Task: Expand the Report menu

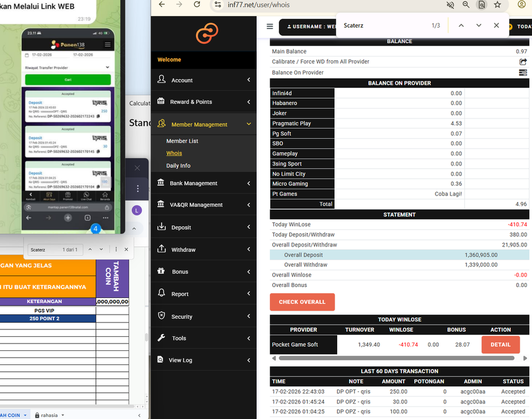Action: (204, 294)
